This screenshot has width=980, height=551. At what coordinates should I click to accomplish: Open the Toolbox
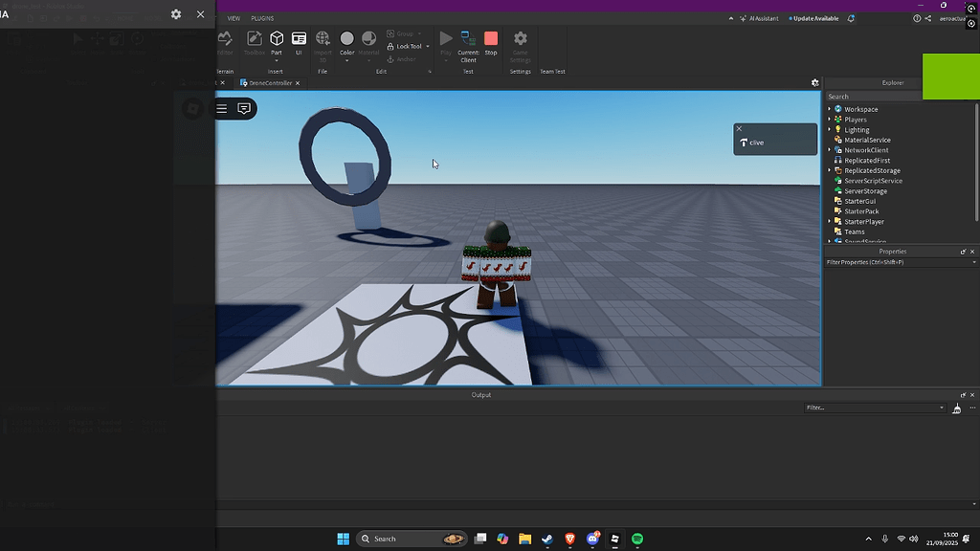coord(254,41)
